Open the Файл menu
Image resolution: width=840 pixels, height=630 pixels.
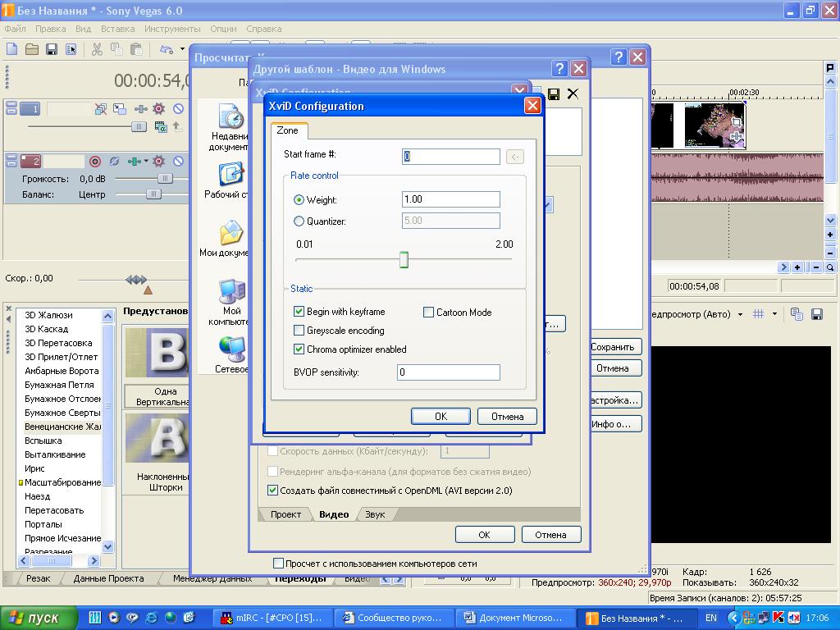click(15, 29)
